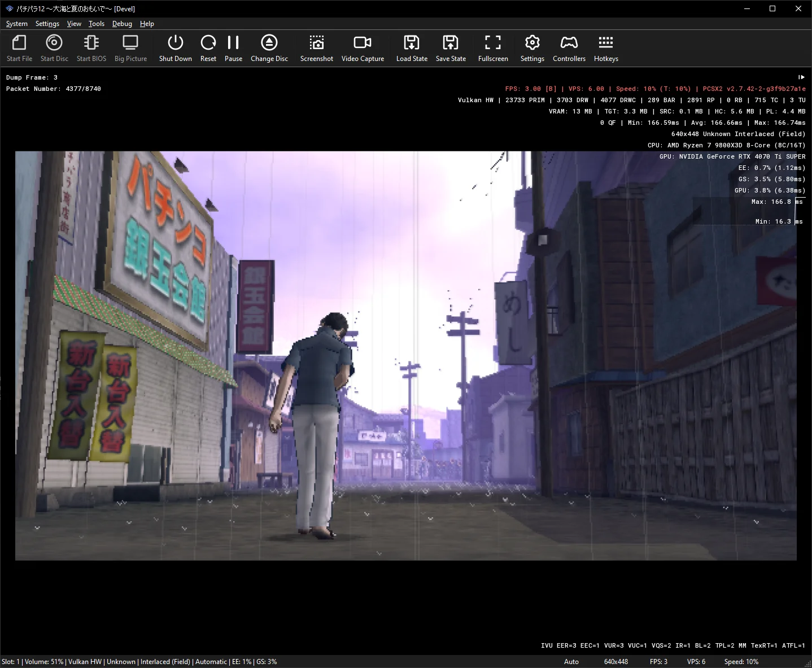Open Big Picture mode

pyautogui.click(x=130, y=48)
